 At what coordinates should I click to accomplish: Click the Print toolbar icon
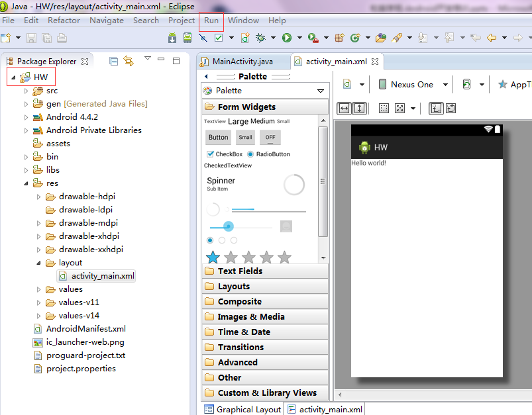[62, 38]
